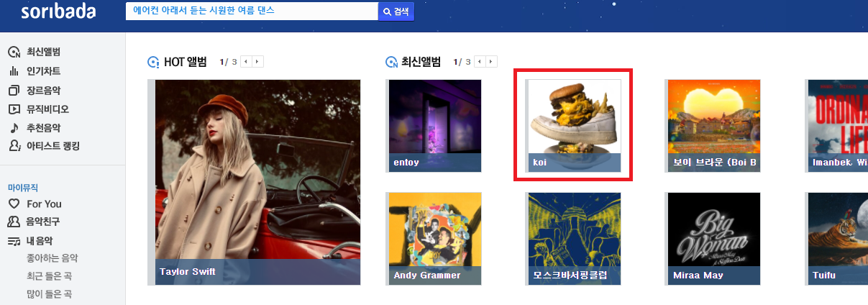868x305 pixels.
Task: Select the 장르음악 sidebar icon
Action: click(x=14, y=91)
